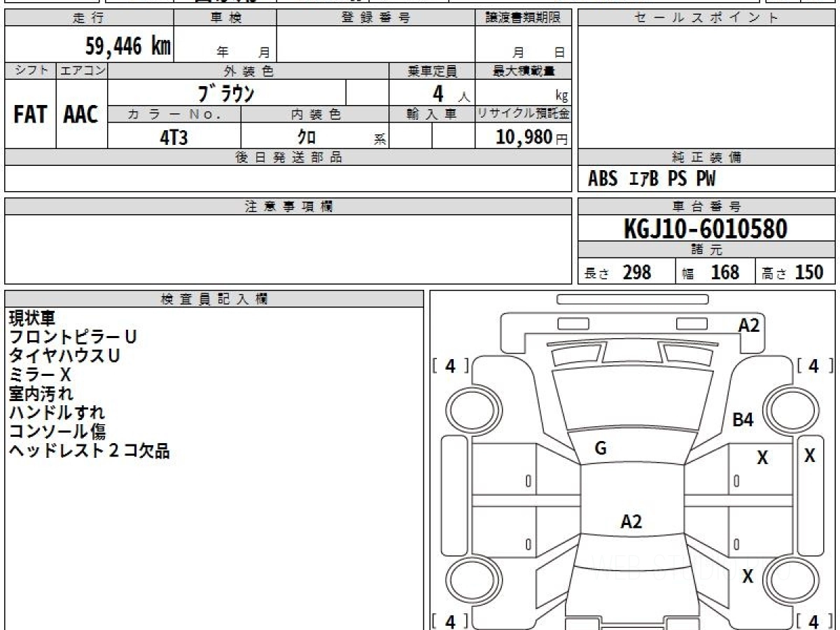Click the 登録番号 header cell
The height and width of the screenshot is (630, 840).
pos(376,18)
